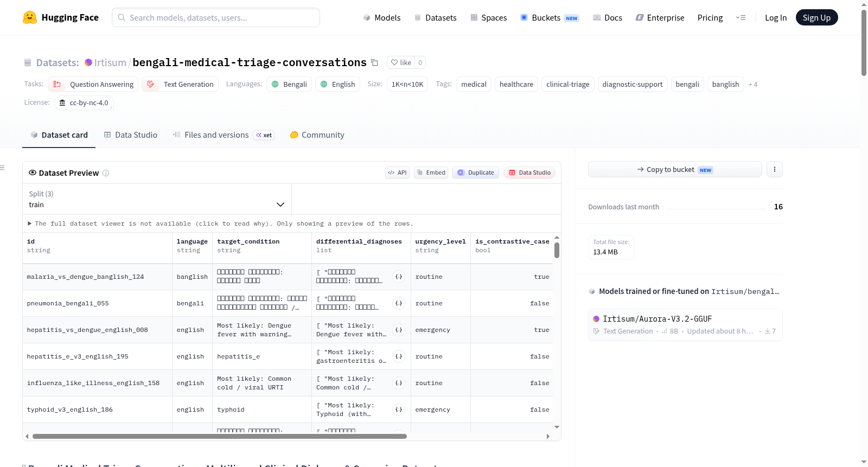Click the medical tag

click(x=474, y=84)
